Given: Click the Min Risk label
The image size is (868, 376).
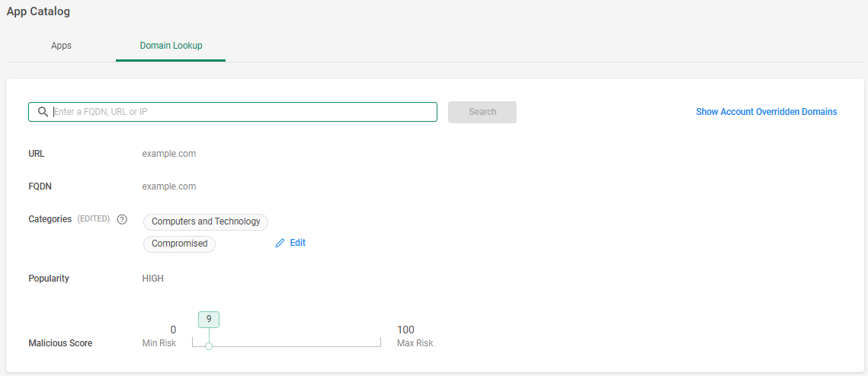Looking at the screenshot, I should click(159, 343).
